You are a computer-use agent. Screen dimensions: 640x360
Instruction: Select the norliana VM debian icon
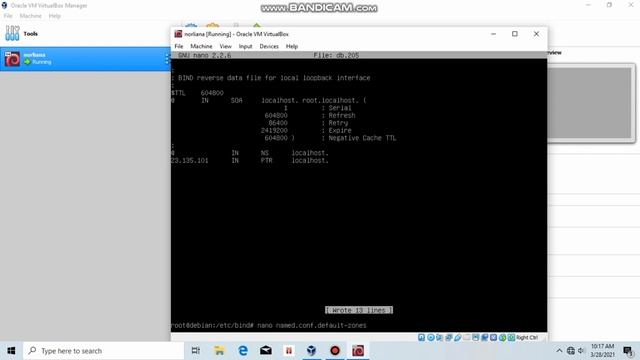pyautogui.click(x=12, y=59)
